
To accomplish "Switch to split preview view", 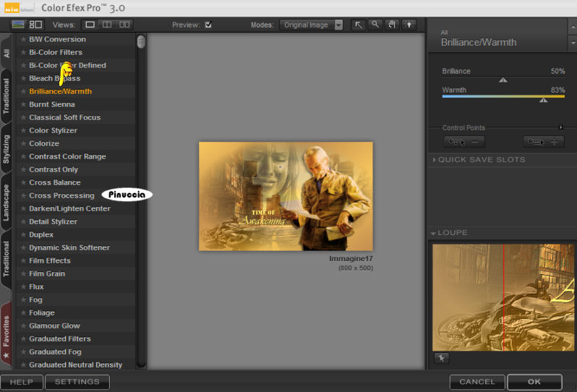I will [107, 25].
